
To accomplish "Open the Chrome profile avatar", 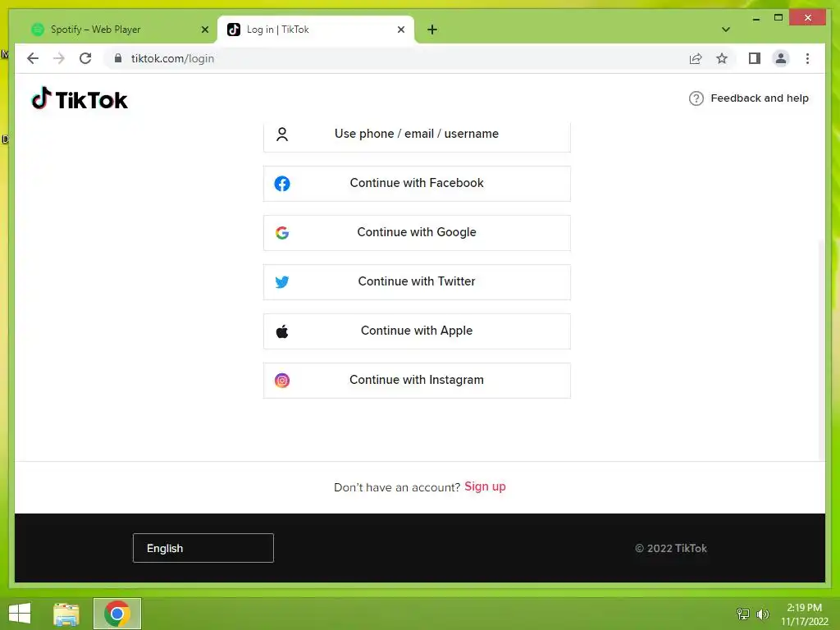I will coord(781,58).
